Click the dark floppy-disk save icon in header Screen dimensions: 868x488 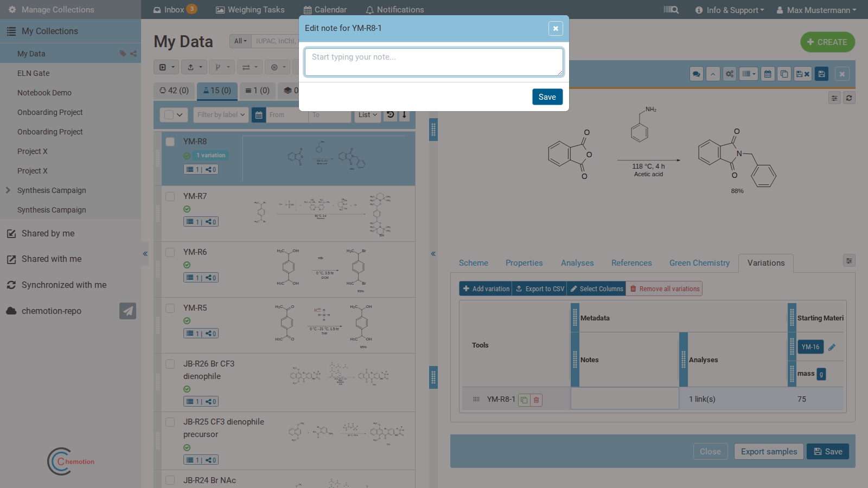[822, 74]
